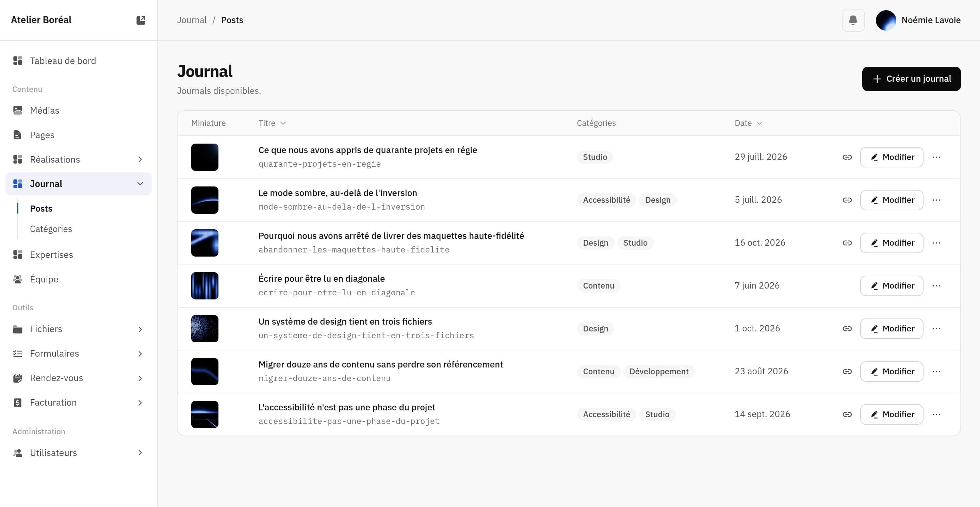Screen dimensions: 980x507
Task: Open more options for L'accessibilité row
Action: pyautogui.click(x=936, y=414)
